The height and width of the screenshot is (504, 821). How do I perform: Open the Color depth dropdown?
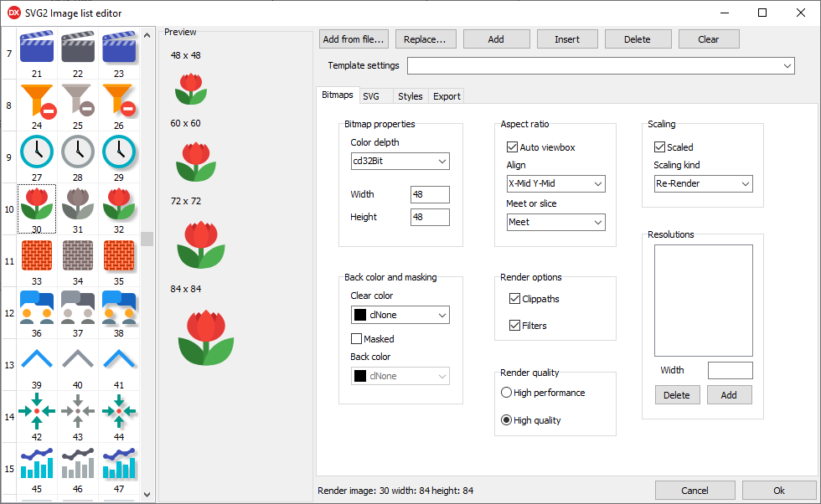coord(400,162)
